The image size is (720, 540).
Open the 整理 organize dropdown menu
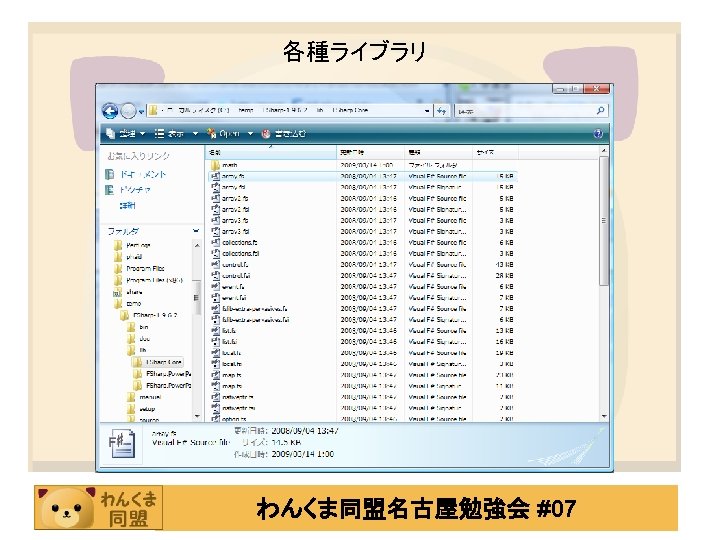(125, 134)
